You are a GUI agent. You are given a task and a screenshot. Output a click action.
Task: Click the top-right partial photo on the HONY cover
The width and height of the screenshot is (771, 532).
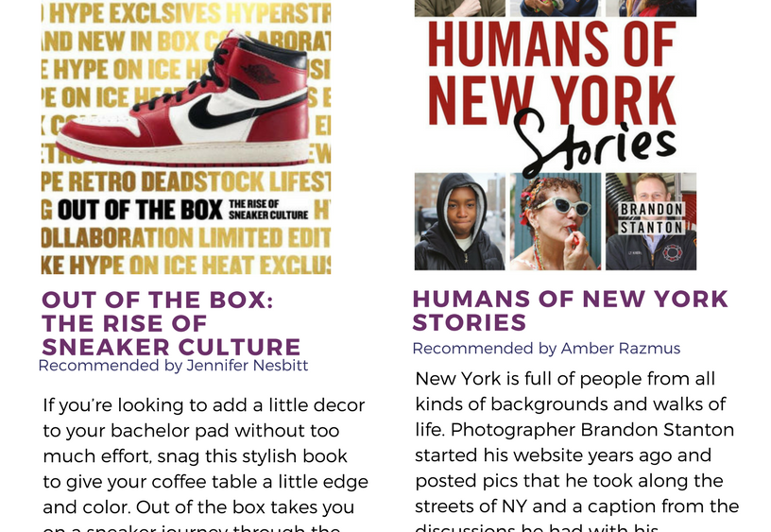coord(651,8)
